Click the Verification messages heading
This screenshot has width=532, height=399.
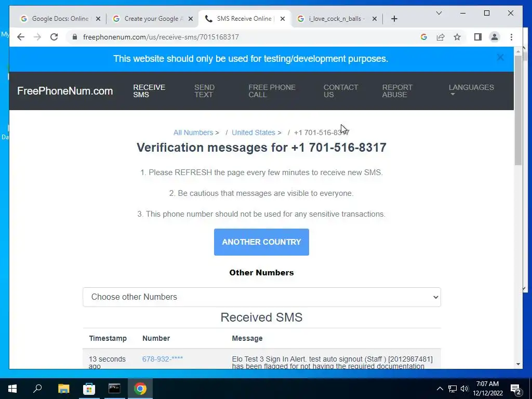point(261,148)
